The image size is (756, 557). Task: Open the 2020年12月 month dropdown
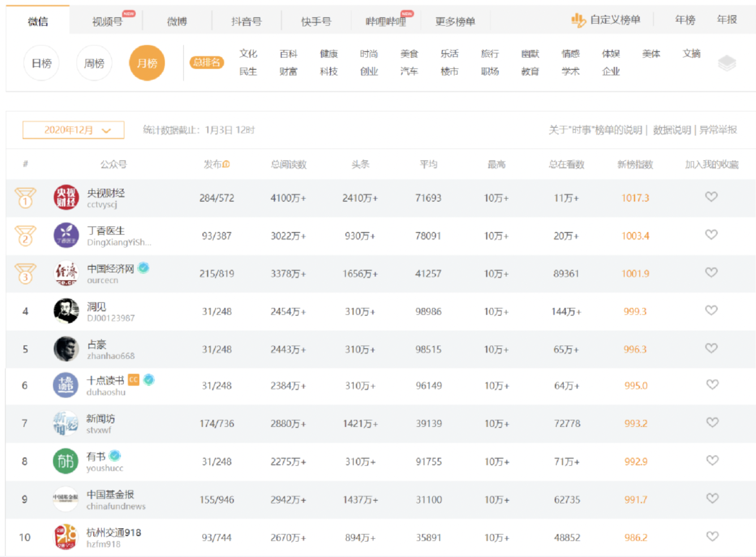point(74,130)
